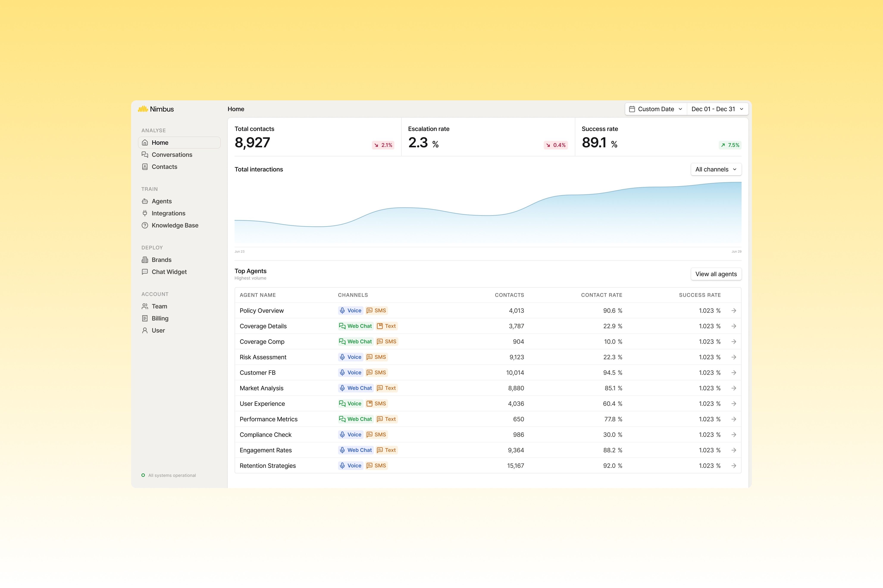Click arrow icon on Policy Overview row
The image size is (883, 588).
pyautogui.click(x=734, y=311)
